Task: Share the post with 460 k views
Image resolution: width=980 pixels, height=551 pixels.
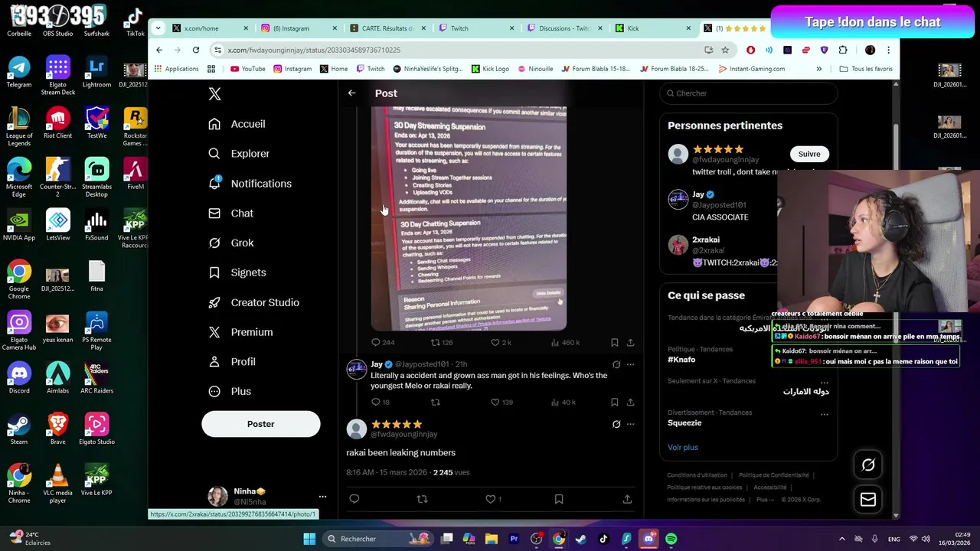Action: tap(630, 343)
